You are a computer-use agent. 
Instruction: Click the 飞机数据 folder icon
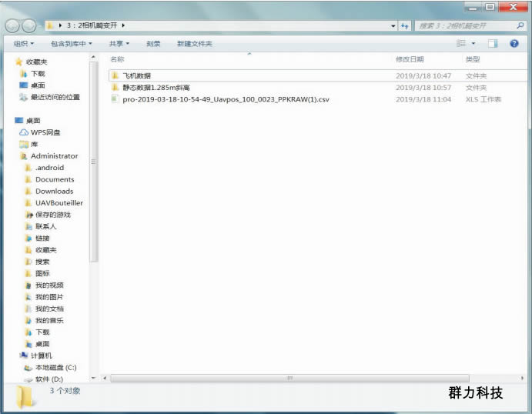click(x=115, y=76)
